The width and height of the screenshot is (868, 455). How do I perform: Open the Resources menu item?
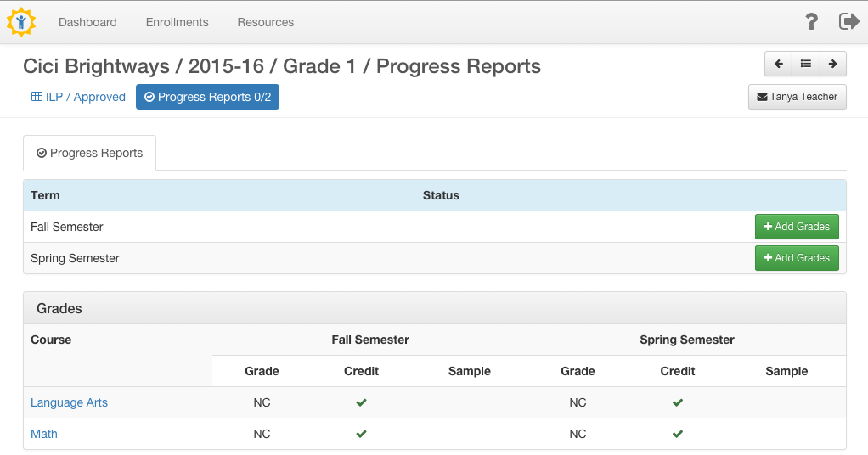(266, 22)
